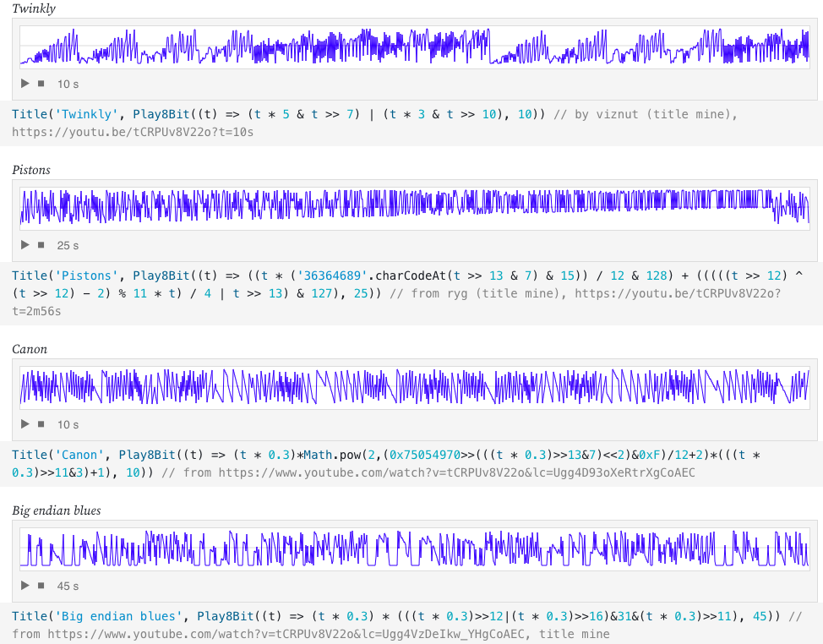Click the '10 s' duration under Twinkly
Image resolution: width=823 pixels, height=644 pixels.
coord(68,84)
